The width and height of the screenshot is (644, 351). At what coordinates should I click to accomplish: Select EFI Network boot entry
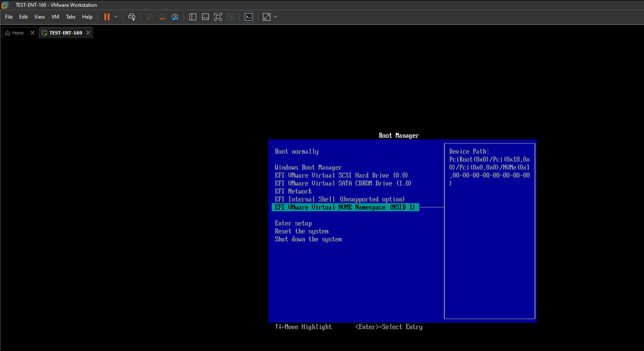click(293, 191)
